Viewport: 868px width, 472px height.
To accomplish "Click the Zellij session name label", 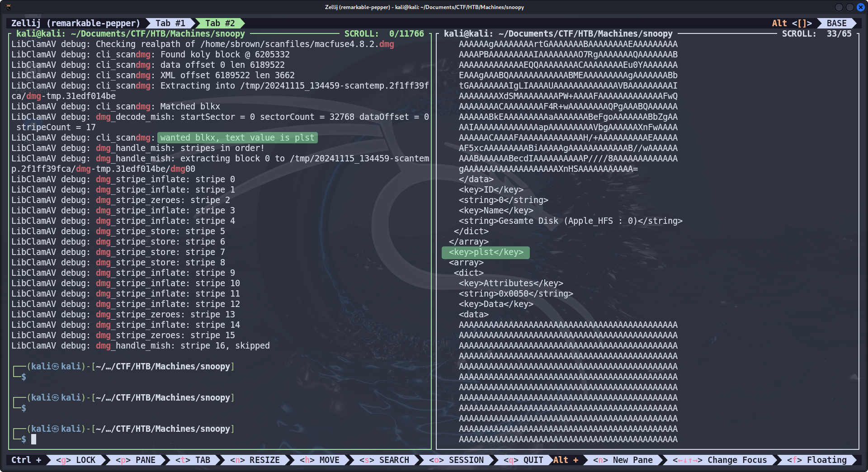I will click(x=75, y=23).
